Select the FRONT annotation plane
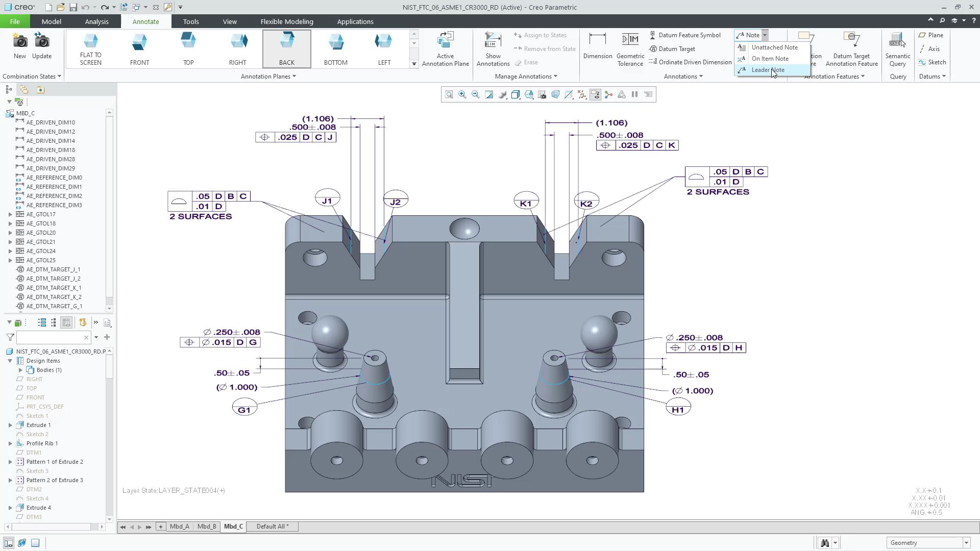Screen dimensions: 980x551 coord(139,49)
